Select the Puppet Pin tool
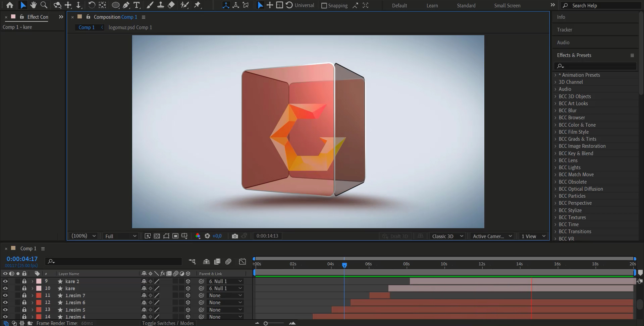 coord(197,5)
